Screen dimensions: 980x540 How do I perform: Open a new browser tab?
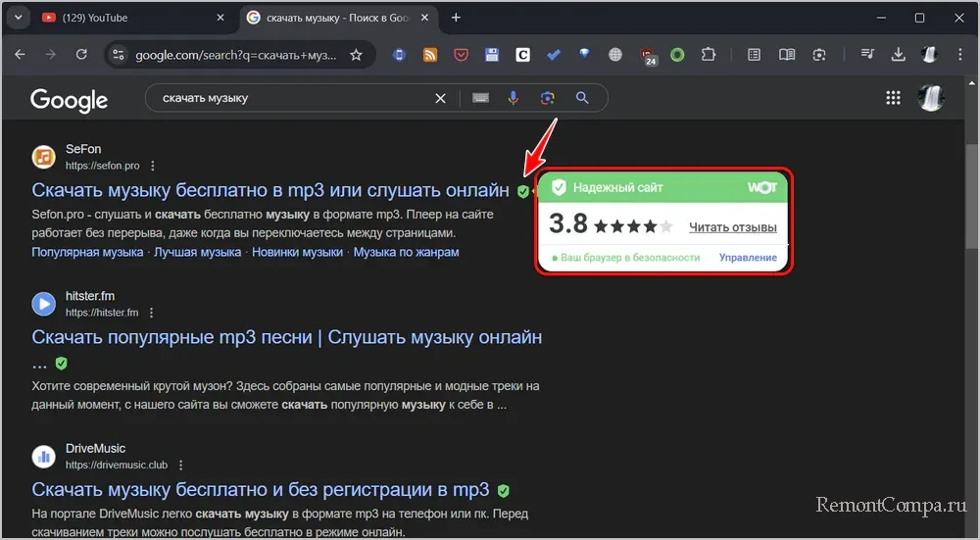point(456,18)
